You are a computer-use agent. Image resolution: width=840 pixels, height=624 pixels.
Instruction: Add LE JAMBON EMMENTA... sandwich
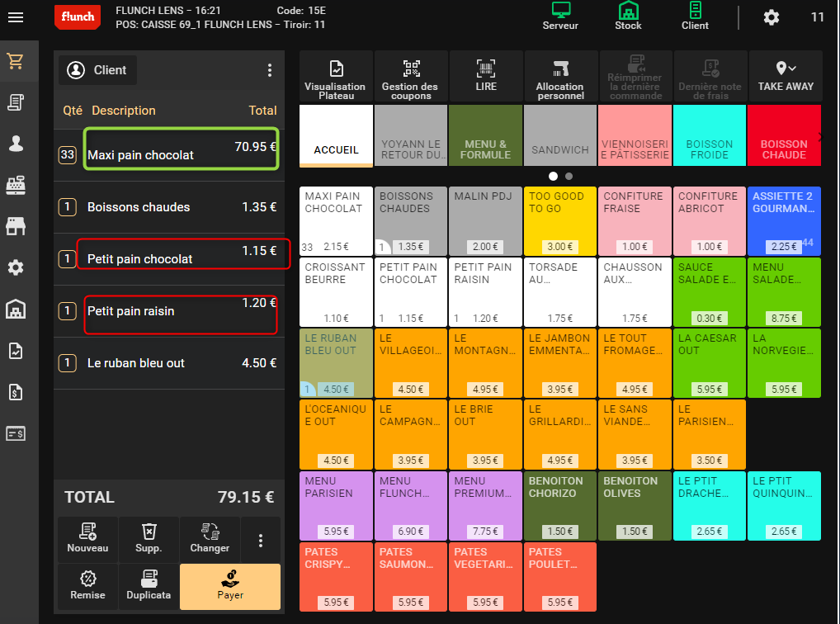pos(560,363)
